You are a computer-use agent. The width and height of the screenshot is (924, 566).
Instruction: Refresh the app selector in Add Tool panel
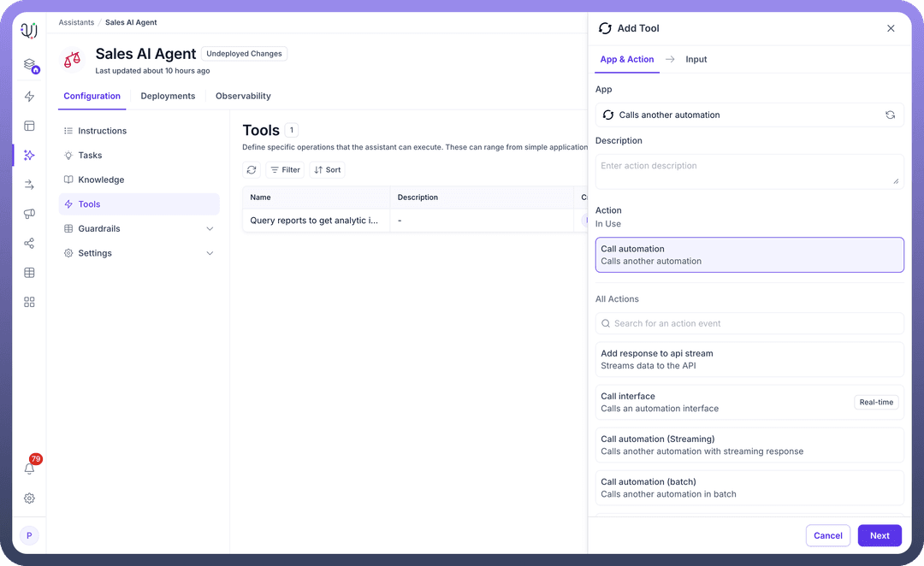[890, 115]
